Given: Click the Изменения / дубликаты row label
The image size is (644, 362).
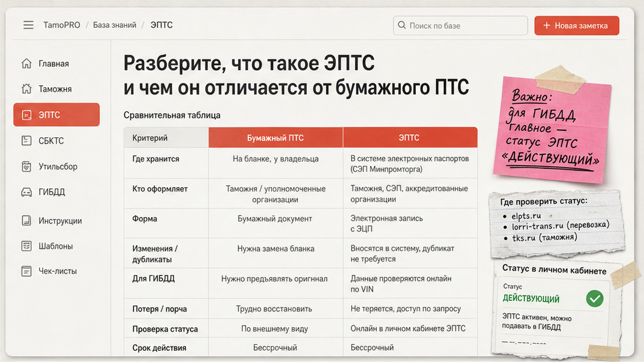Looking at the screenshot, I should click(x=155, y=254).
